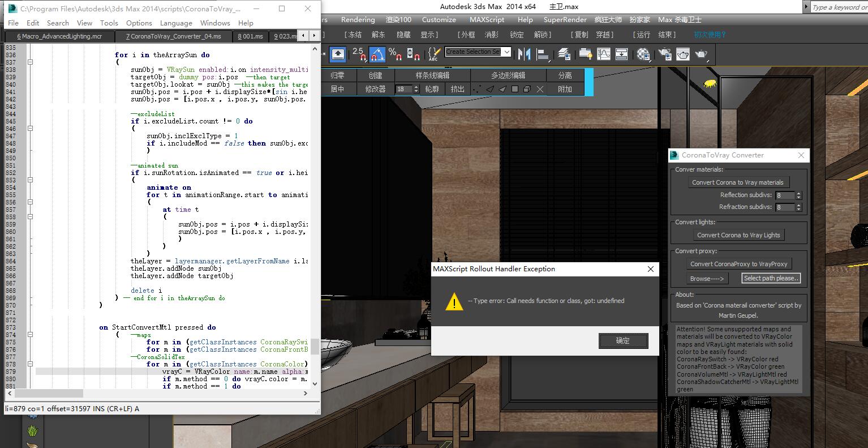Click the Mirror tool icon
868x448 pixels.
point(524,54)
